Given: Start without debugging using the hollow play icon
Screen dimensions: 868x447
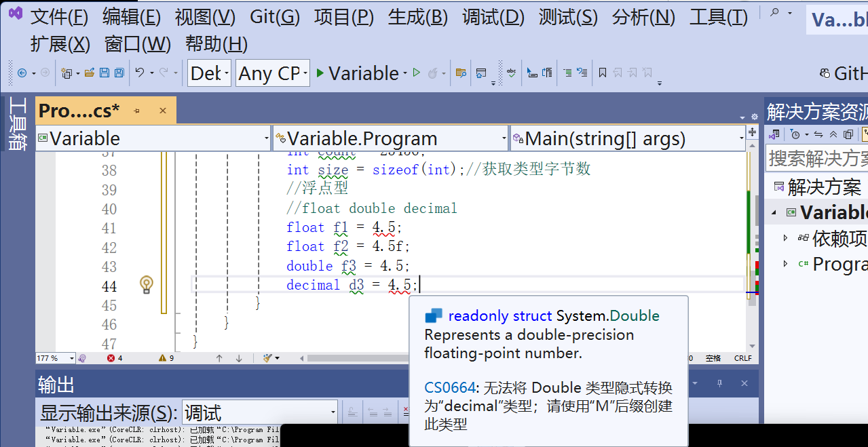Looking at the screenshot, I should click(x=416, y=73).
